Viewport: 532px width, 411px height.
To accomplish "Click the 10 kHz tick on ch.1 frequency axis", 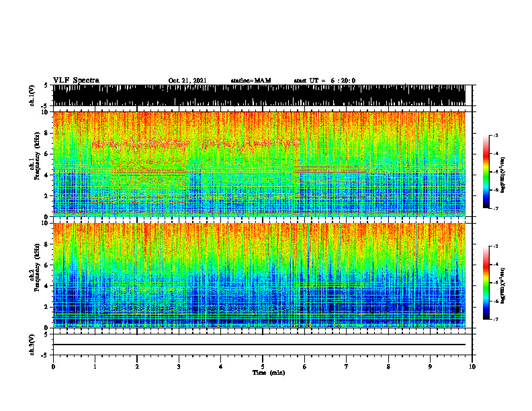I will [x=45, y=112].
